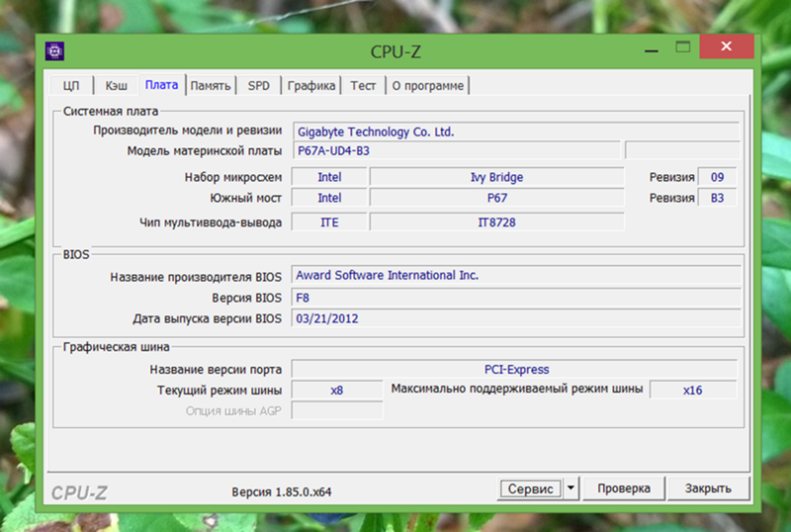Close the window with the red X
The height and width of the screenshot is (532, 791).
(726, 47)
